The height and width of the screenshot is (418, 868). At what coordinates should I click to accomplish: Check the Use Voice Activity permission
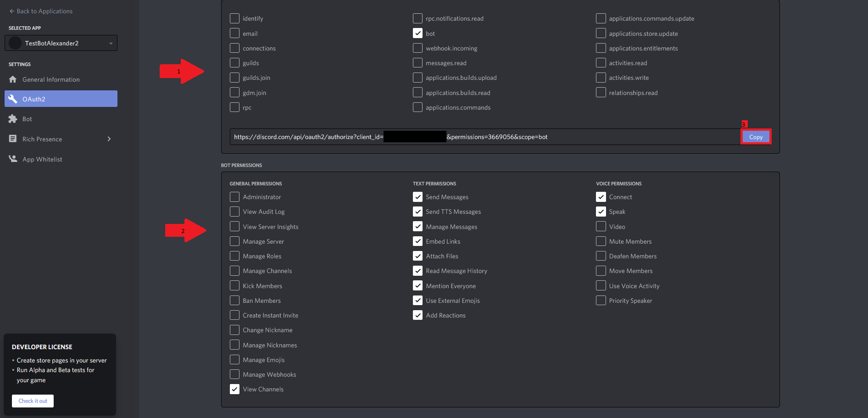pyautogui.click(x=601, y=285)
